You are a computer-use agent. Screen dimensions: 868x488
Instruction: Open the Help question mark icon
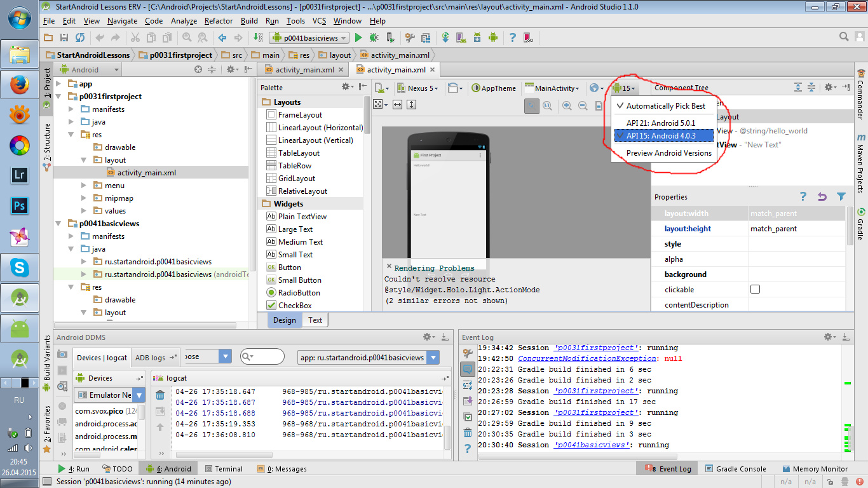[x=512, y=37]
